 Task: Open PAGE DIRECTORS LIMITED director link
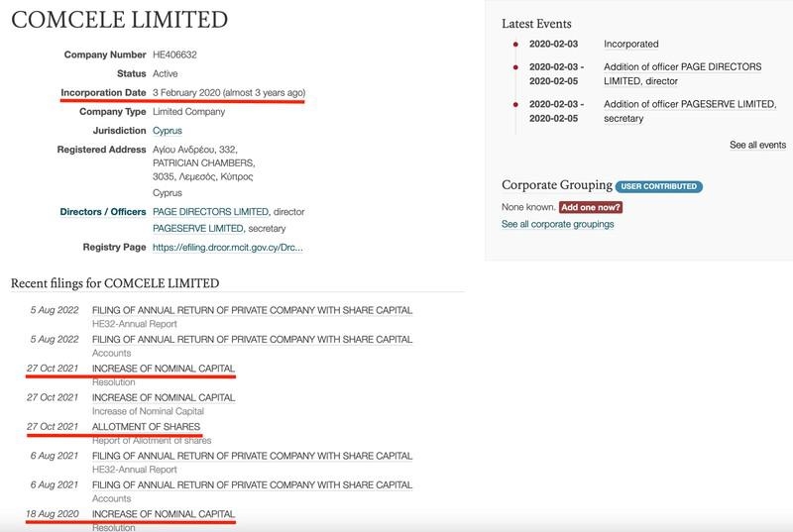click(211, 212)
